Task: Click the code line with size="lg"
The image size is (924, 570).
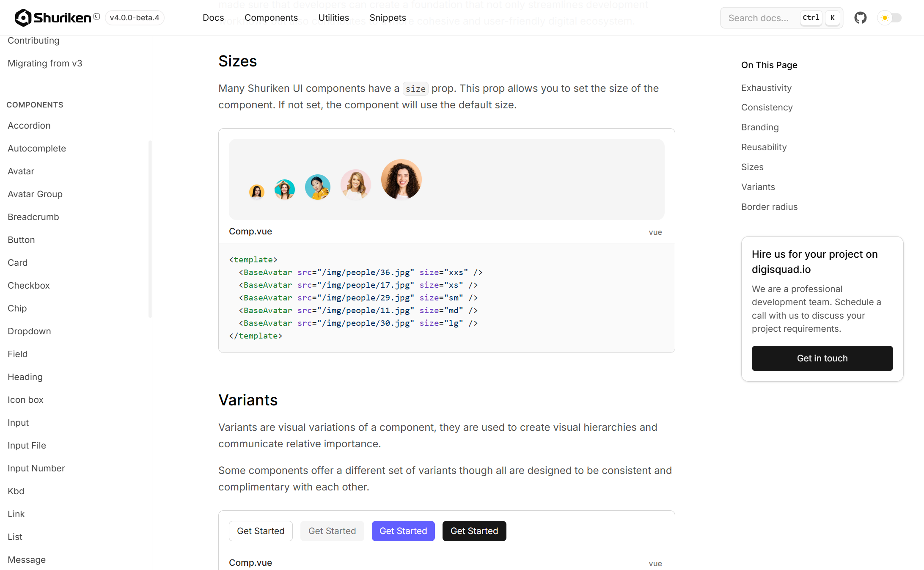Action: pos(358,323)
